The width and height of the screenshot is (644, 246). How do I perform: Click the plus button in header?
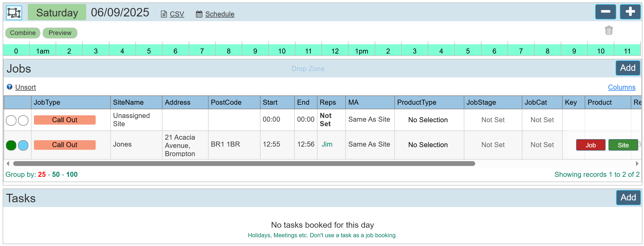click(x=630, y=12)
